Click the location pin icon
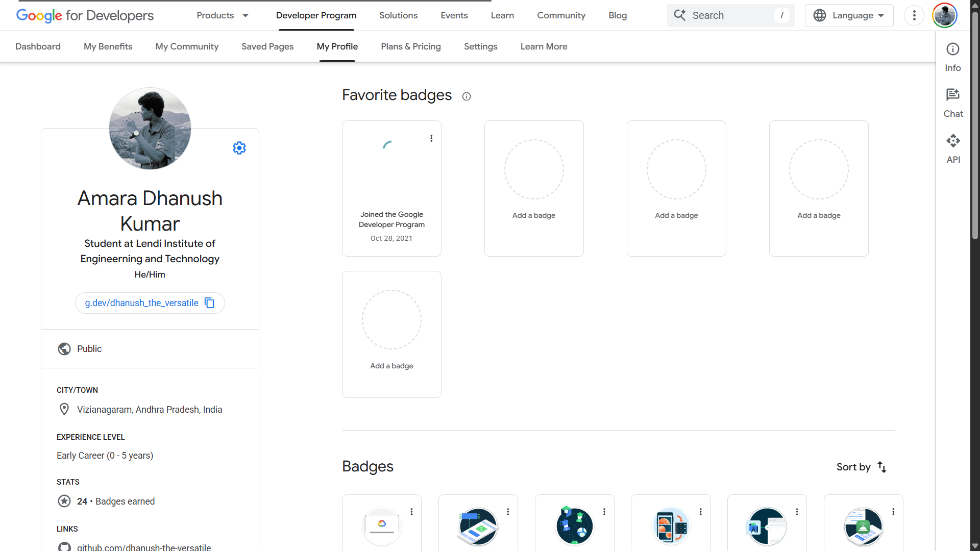 coord(64,409)
